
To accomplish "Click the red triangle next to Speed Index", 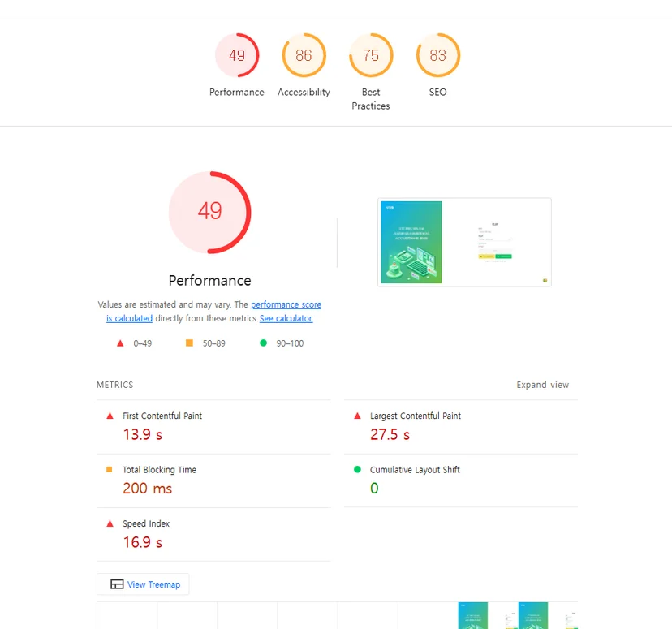I will pos(110,523).
